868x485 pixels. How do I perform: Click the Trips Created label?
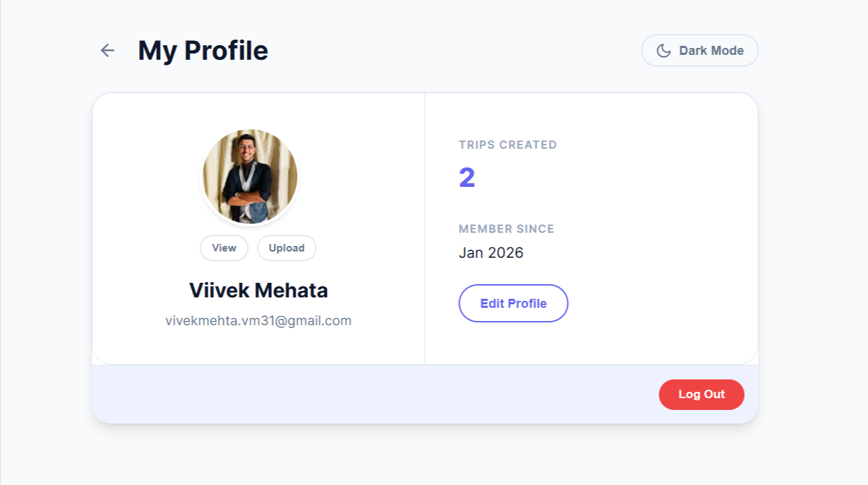(x=508, y=145)
